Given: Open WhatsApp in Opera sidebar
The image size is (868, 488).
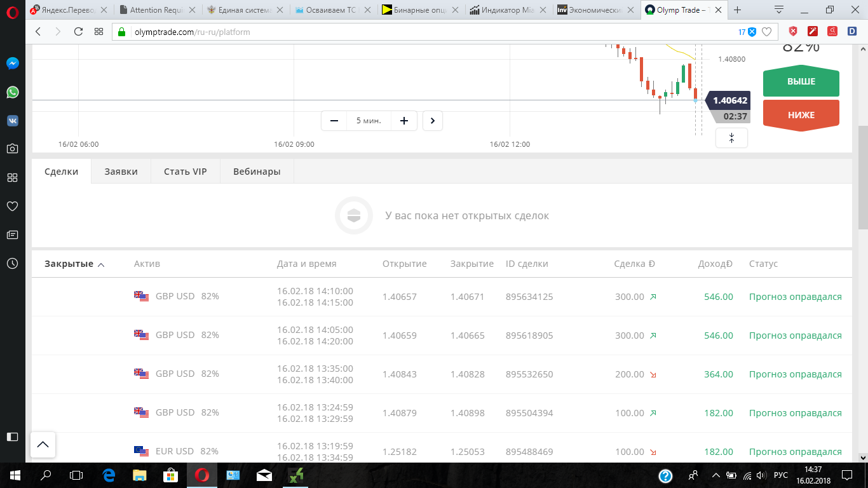Looking at the screenshot, I should [x=12, y=93].
